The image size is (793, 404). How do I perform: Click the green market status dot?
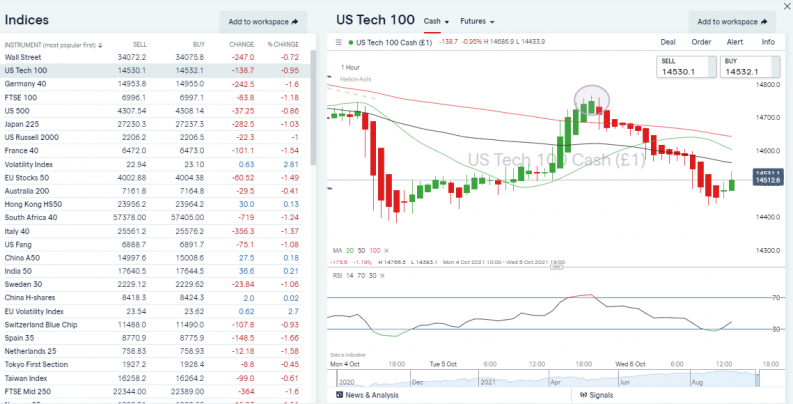[350, 42]
